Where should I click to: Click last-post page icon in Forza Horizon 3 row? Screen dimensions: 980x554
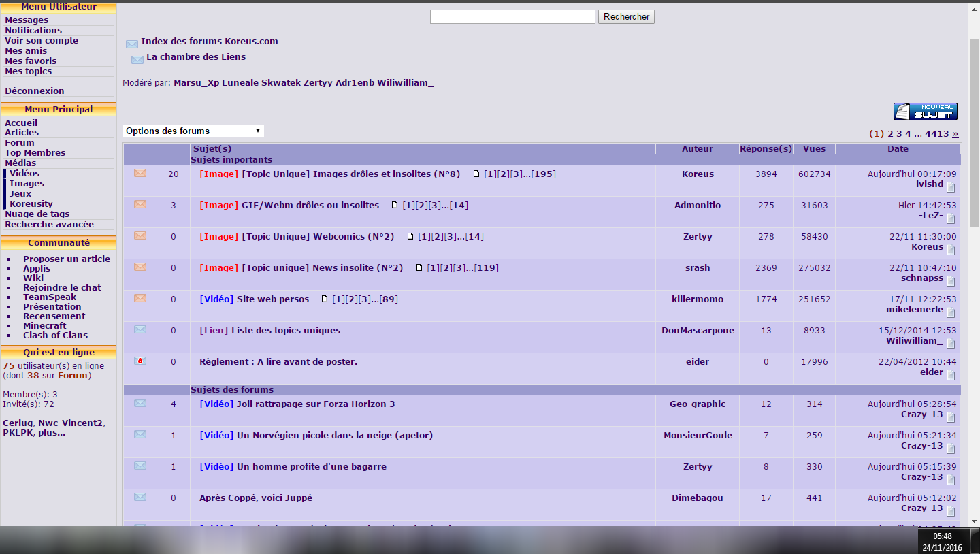coord(951,418)
